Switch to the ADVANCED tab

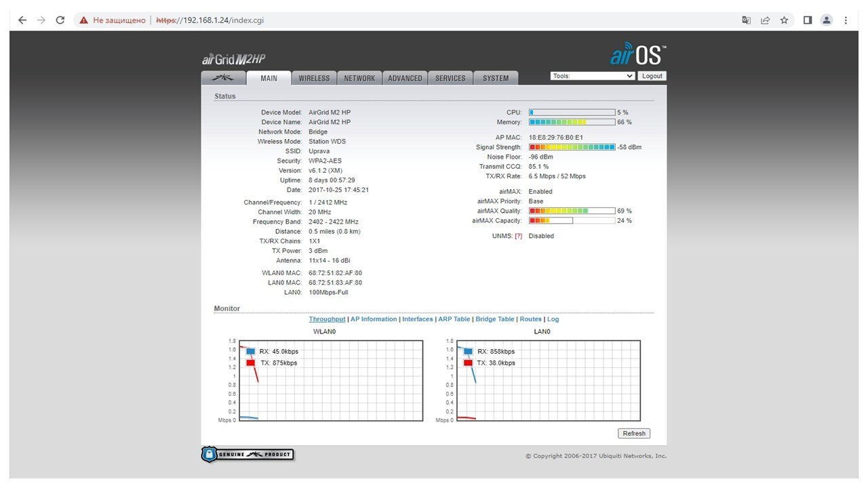(405, 78)
